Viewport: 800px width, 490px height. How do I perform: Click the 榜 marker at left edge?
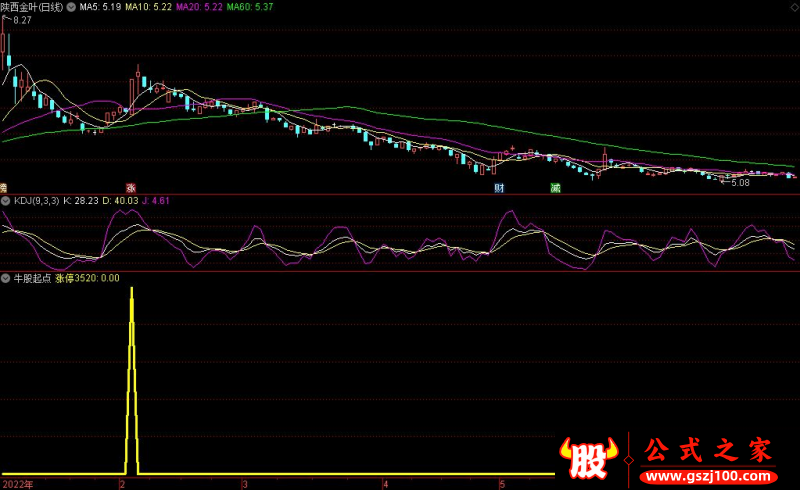(x=3, y=187)
